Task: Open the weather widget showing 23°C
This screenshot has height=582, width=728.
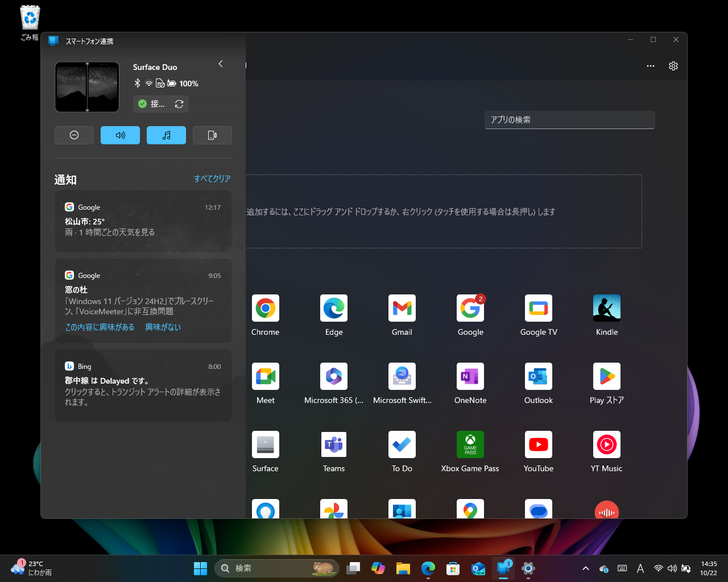Action: coord(32,568)
